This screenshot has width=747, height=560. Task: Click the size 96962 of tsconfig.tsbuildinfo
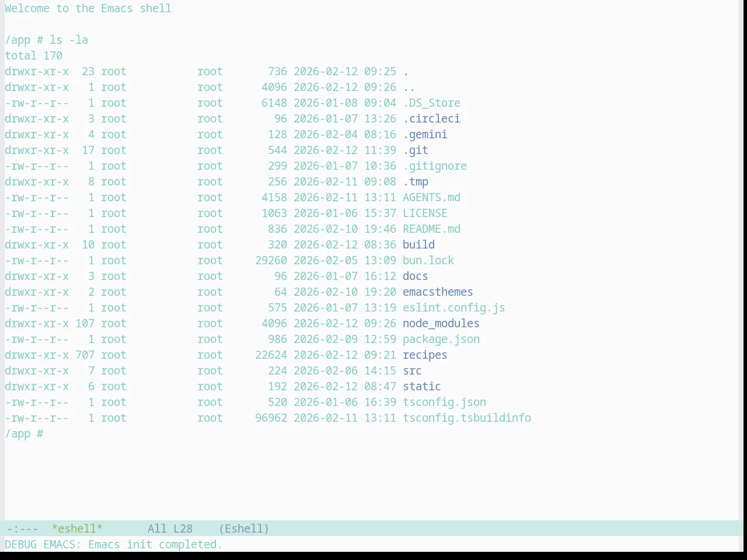[271, 418]
